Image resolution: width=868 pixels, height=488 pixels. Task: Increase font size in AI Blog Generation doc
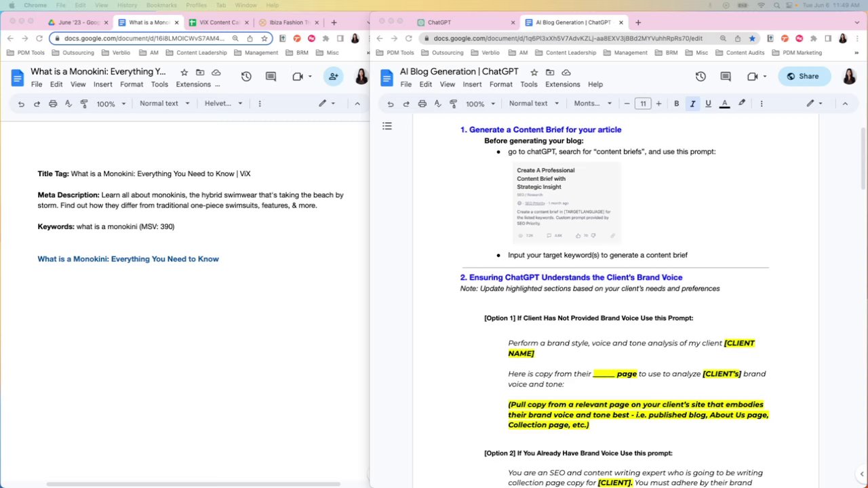(x=658, y=104)
